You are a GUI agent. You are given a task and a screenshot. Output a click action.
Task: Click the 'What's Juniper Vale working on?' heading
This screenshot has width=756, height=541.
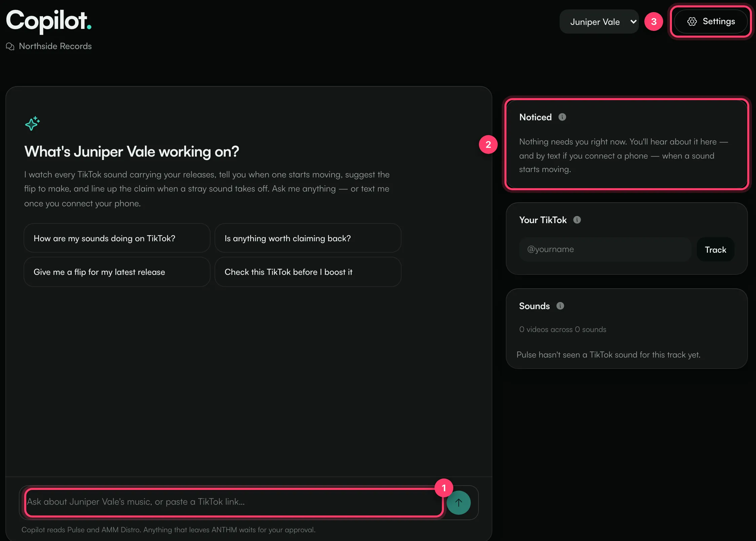point(131,152)
